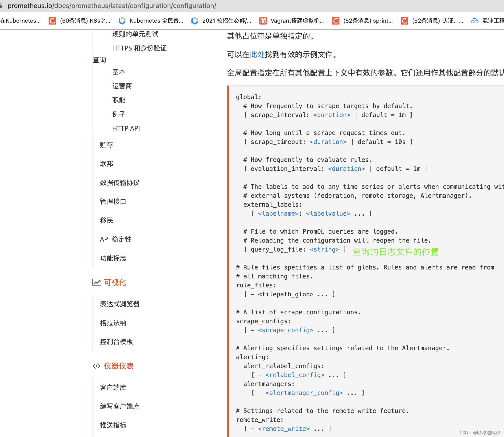Open the 控制台模板 sidebar page
Viewport: 504px width, 437px height.
[116, 342]
